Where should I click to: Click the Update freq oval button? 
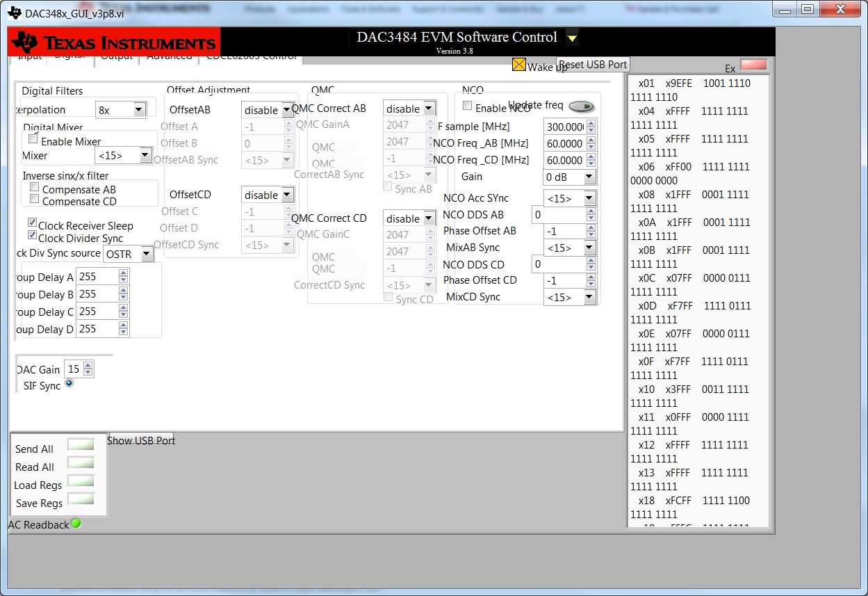pos(581,106)
